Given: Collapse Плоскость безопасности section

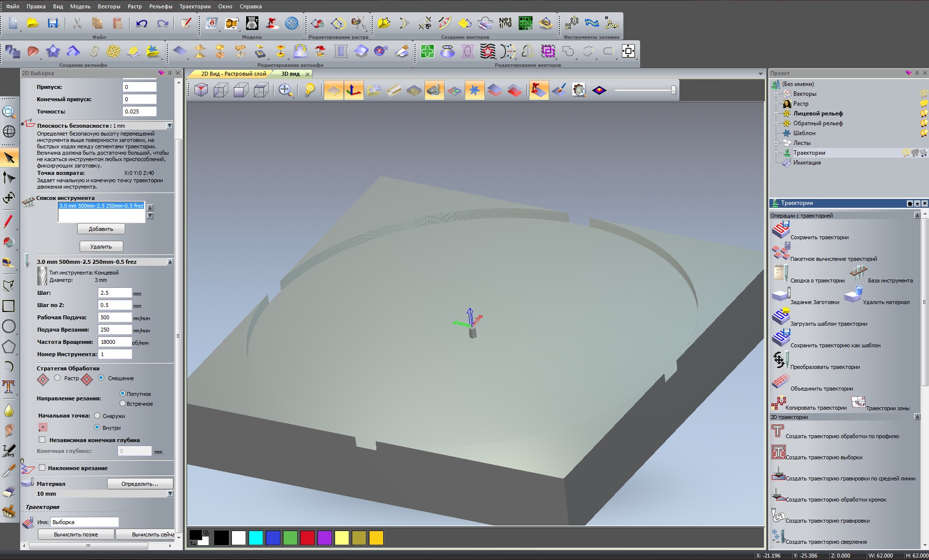Looking at the screenshot, I should [x=169, y=126].
